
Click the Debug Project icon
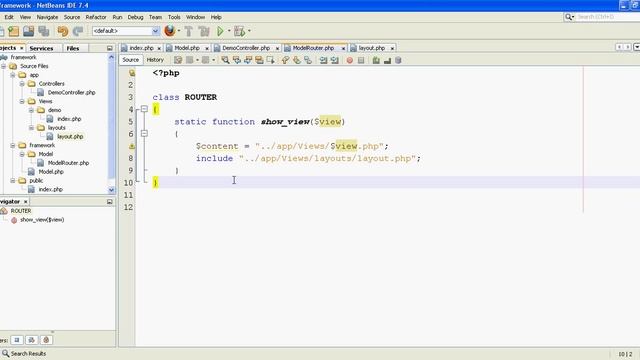click(x=240, y=31)
